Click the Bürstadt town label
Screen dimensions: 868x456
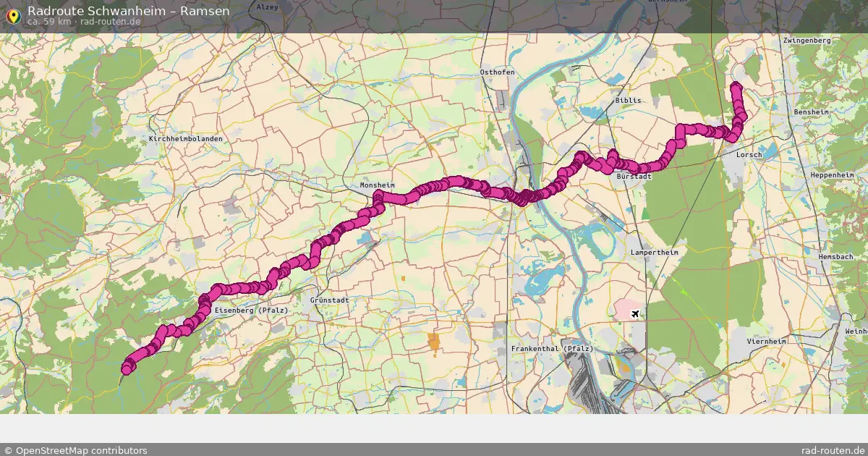634,176
